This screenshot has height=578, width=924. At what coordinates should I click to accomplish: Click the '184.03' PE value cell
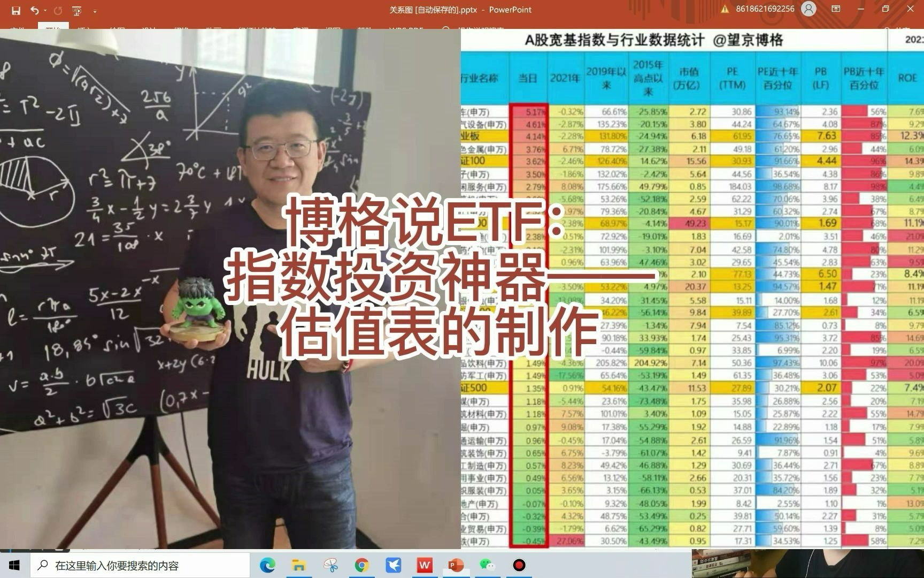coord(732,186)
